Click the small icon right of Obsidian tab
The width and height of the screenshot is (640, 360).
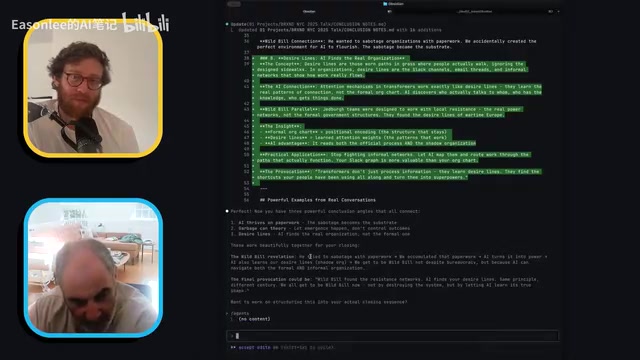[x=389, y=11]
